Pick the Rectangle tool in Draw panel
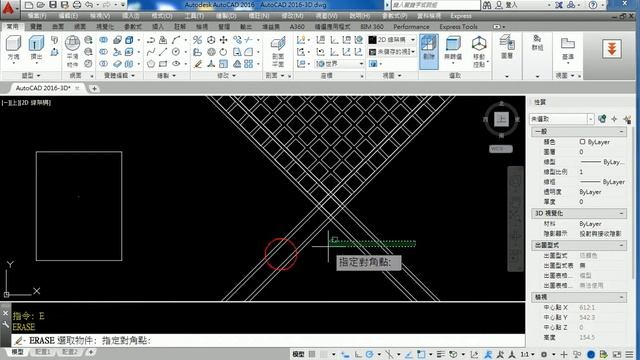640x360 pixels. [x=163, y=64]
